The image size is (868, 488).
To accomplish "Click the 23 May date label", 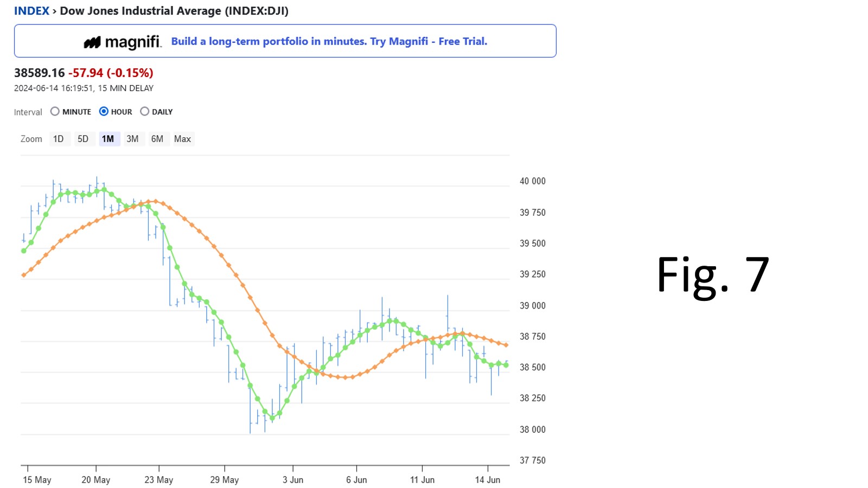I will (x=159, y=480).
